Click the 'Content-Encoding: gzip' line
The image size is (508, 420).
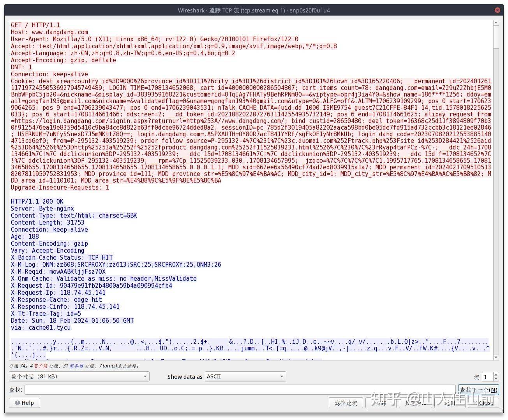pyautogui.click(x=49, y=244)
